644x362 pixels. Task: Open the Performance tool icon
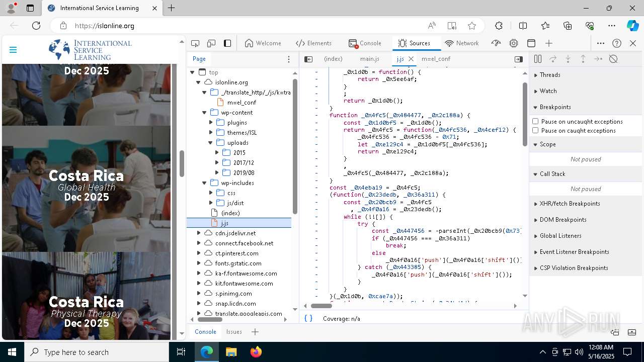496,43
